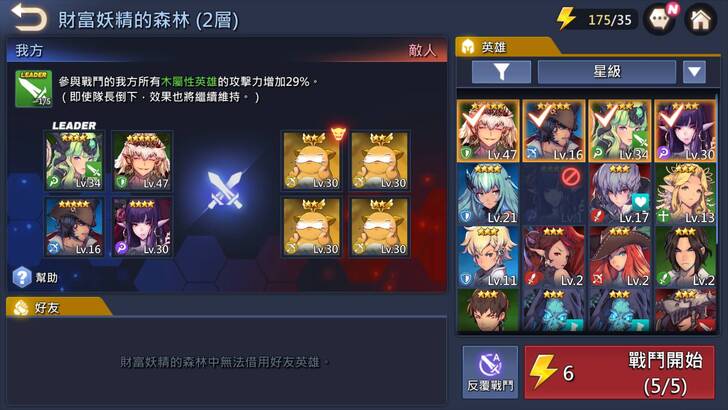This screenshot has height=410, width=728.
Task: Select the Lv.21 teal-haired hero
Action: pyautogui.click(x=488, y=194)
